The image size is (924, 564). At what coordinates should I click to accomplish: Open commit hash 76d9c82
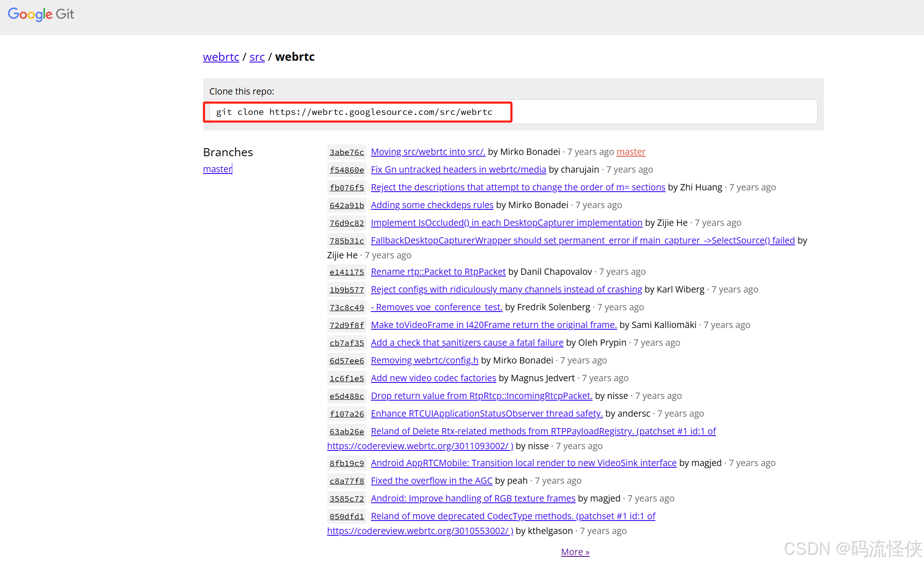(347, 223)
